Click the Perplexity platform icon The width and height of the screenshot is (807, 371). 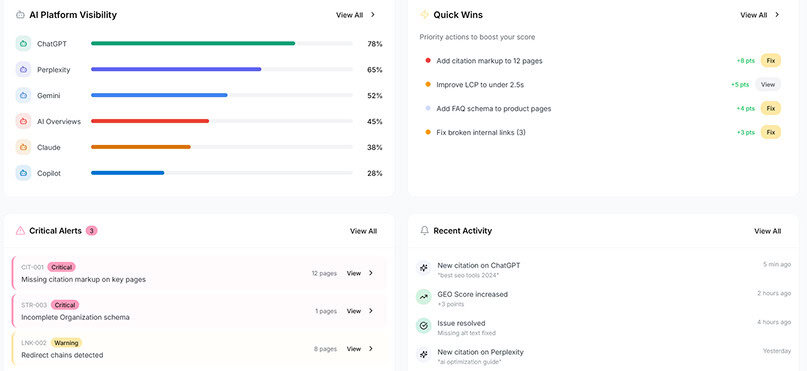click(23, 69)
